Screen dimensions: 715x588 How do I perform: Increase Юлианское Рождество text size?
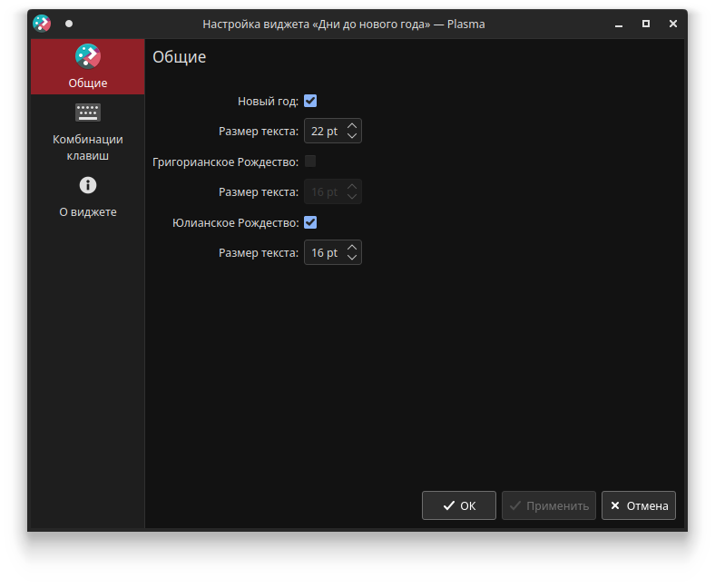pyautogui.click(x=351, y=247)
